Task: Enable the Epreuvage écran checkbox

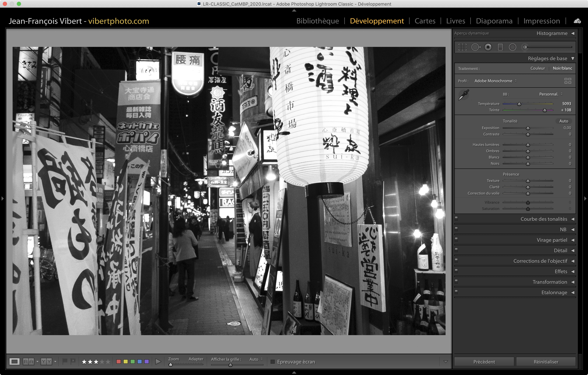Action: pyautogui.click(x=273, y=362)
